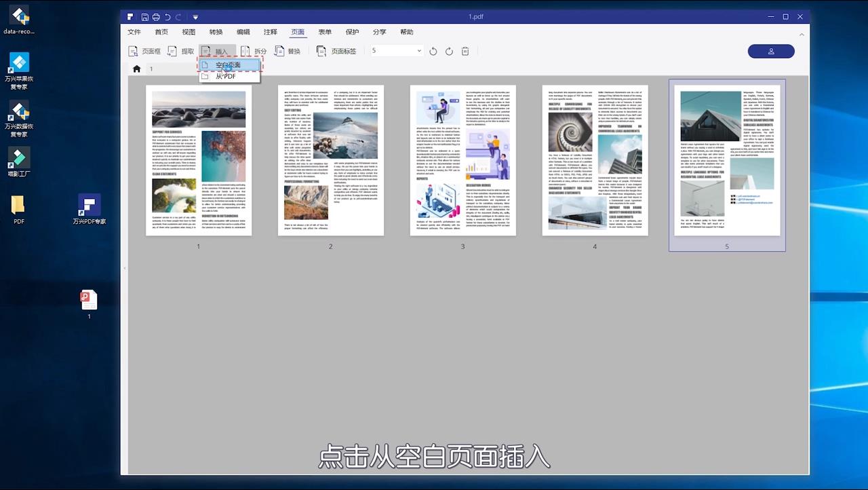Rotate the page counterclockwise

[x=433, y=51]
